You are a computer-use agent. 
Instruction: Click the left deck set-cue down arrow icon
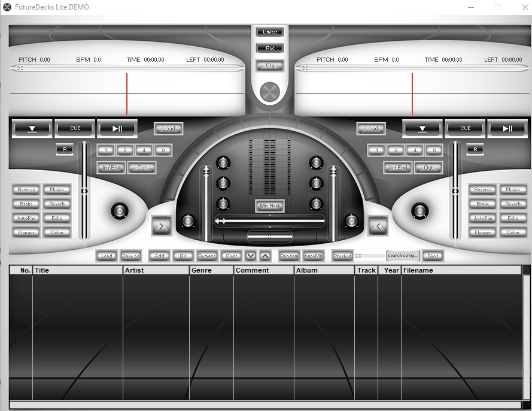point(32,128)
